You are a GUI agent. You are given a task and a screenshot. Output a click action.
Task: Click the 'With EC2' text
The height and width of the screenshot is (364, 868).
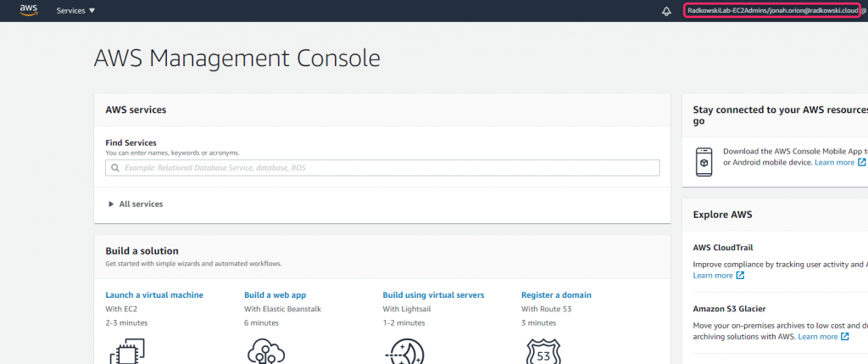(x=120, y=309)
